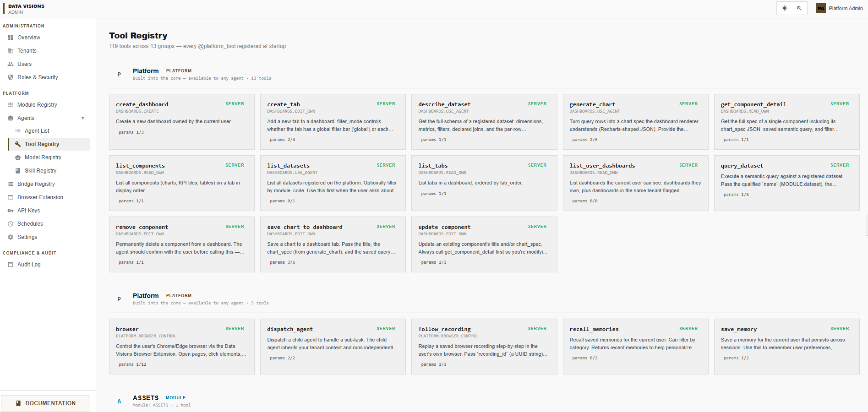
Task: Open the get_component_detail tool card
Action: pos(787,122)
